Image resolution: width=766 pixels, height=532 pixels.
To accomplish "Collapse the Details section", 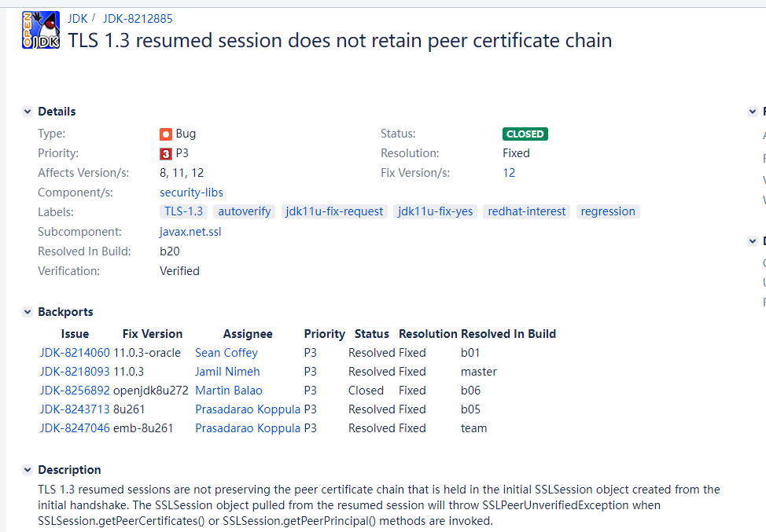I will tap(28, 111).
